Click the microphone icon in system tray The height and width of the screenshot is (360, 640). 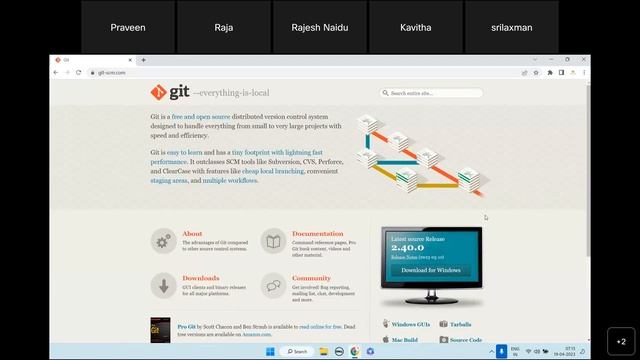502,351
